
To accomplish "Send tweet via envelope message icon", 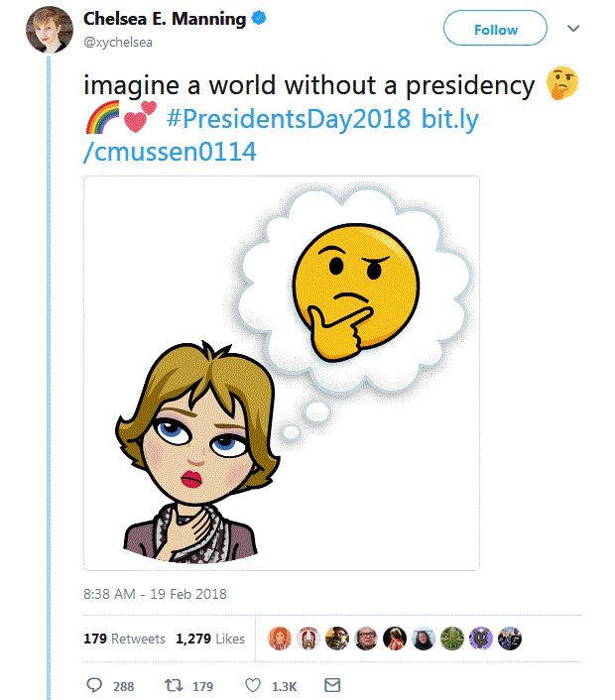I will coord(333,685).
